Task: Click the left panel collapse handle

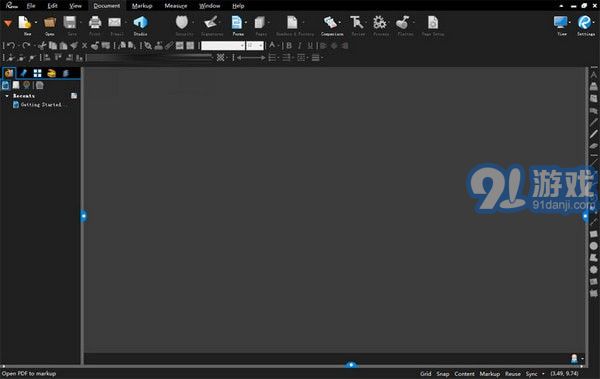Action: pos(84,216)
